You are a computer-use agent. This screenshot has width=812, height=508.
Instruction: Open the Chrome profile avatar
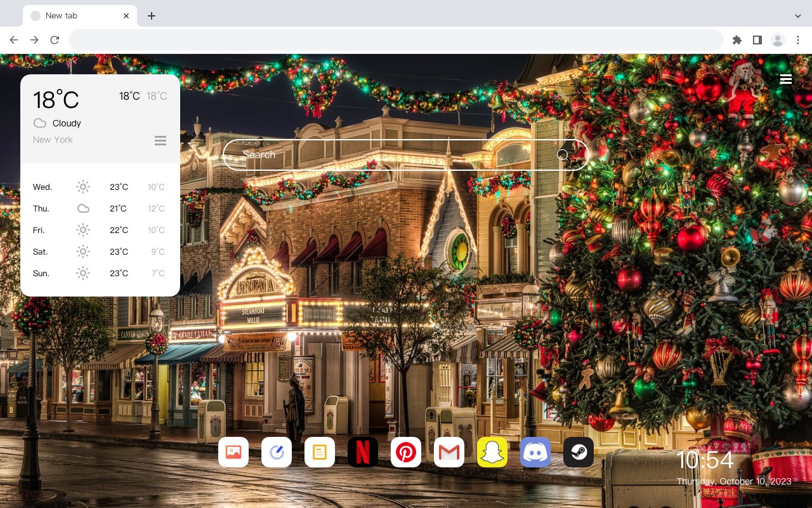778,40
